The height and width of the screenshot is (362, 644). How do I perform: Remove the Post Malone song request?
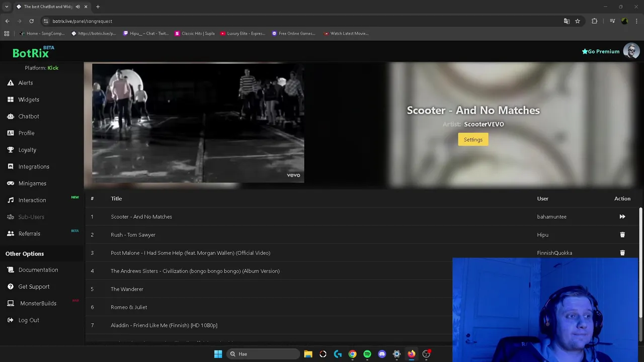coord(622,253)
